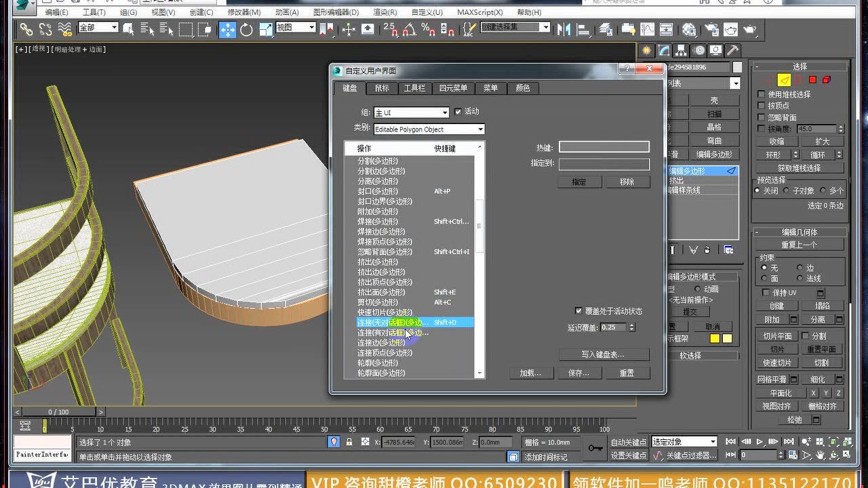Switch to the 四元菜单 tab
Image resolution: width=868 pixels, height=488 pixels.
[x=452, y=88]
